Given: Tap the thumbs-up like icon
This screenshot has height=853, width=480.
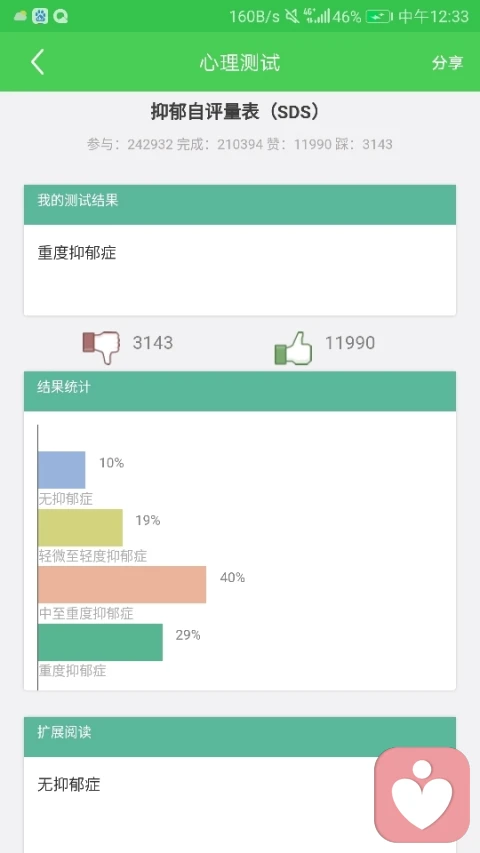Looking at the screenshot, I should (293, 348).
